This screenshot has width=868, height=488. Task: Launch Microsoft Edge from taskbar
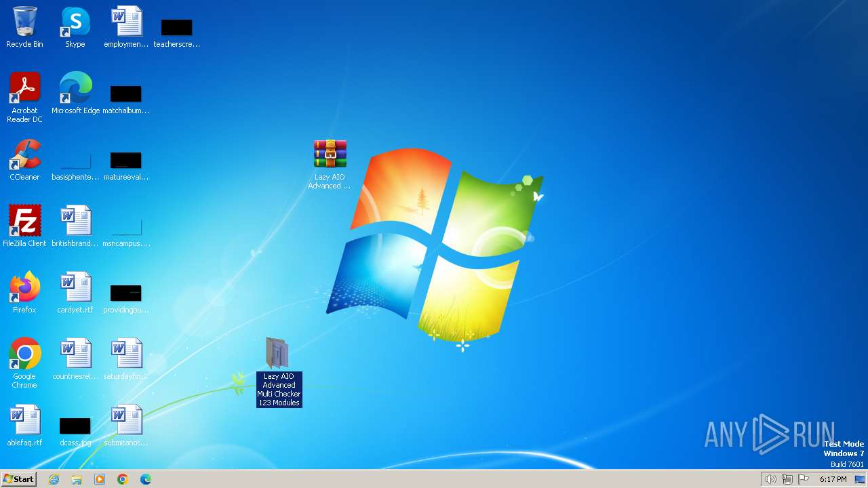pos(146,479)
